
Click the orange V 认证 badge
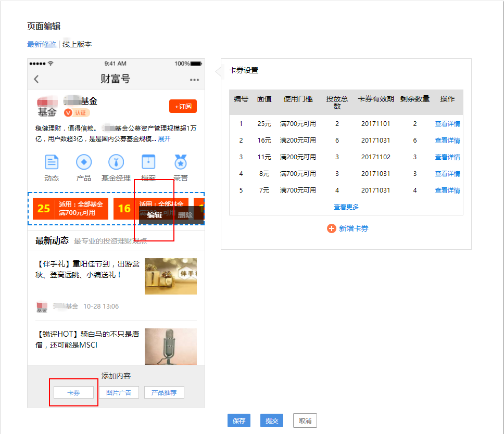pyautogui.click(x=77, y=113)
